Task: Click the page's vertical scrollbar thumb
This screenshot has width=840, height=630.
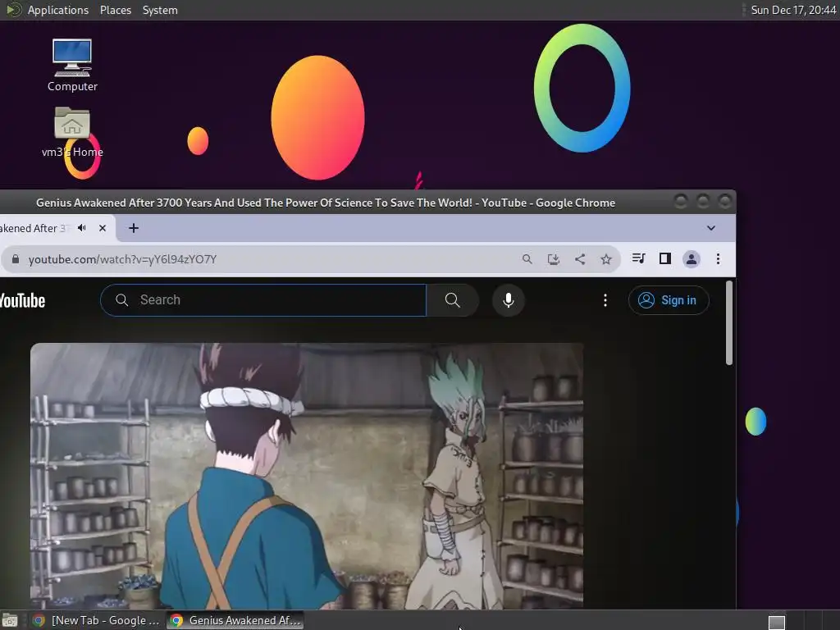Action: coord(728,322)
